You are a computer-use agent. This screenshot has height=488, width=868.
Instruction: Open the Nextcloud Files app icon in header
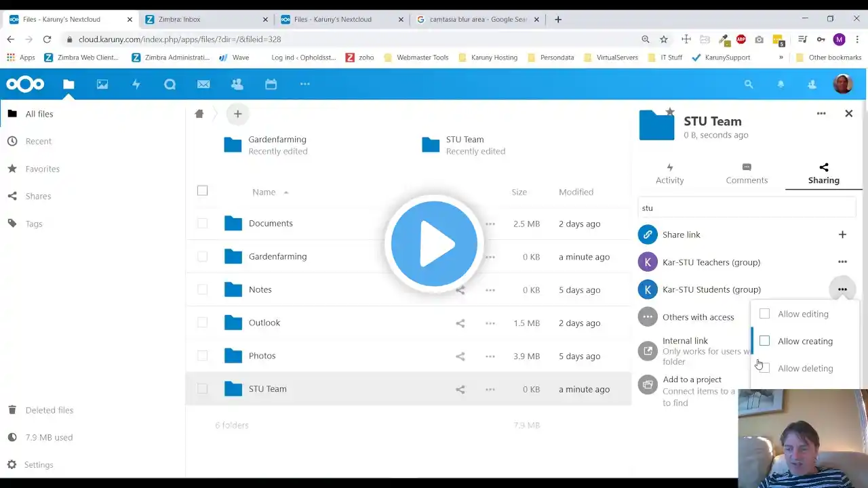(68, 84)
